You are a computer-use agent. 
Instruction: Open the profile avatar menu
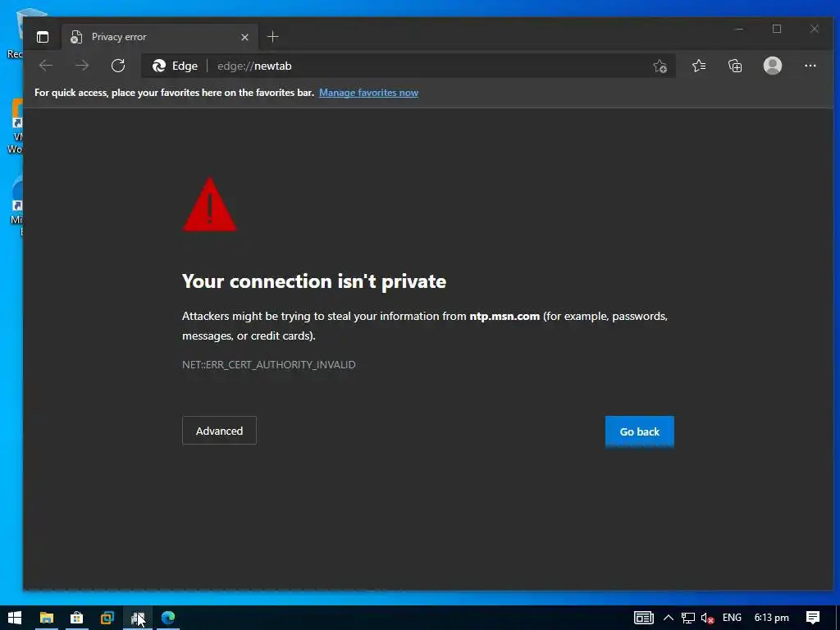[773, 66]
